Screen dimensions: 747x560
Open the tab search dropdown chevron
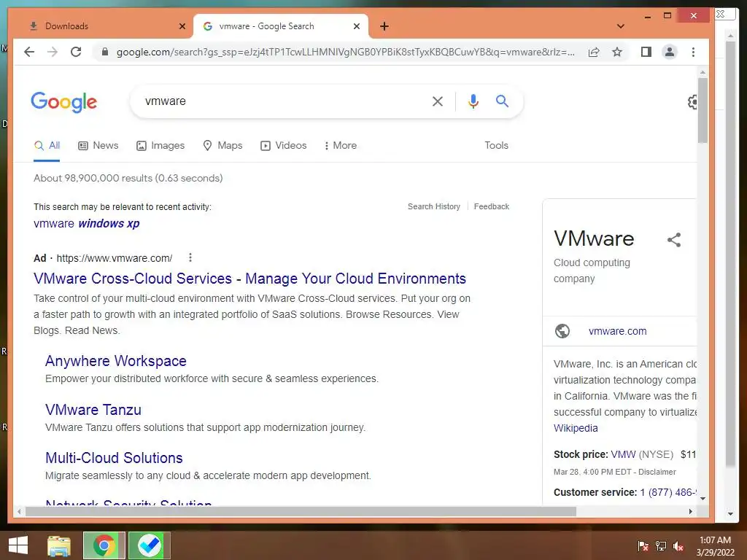(620, 26)
